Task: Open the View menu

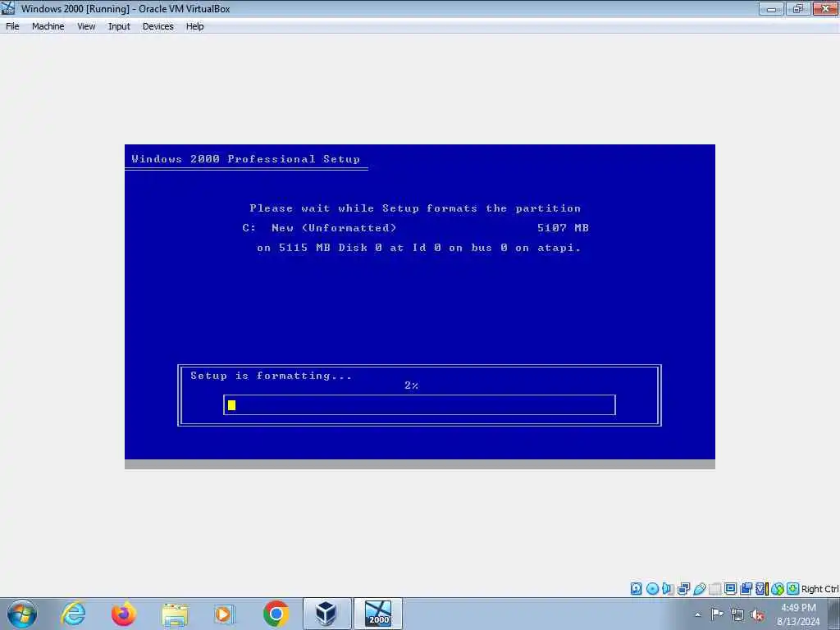Action: coord(86,26)
